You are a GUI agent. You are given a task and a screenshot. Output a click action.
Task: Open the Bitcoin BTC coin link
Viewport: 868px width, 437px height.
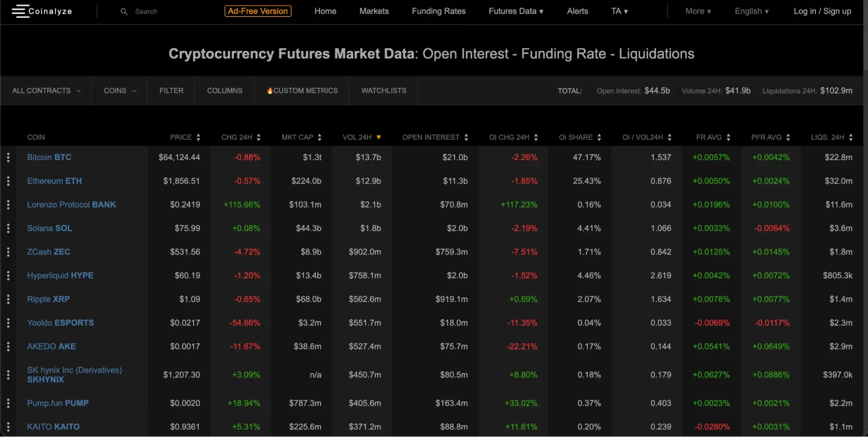click(x=49, y=158)
